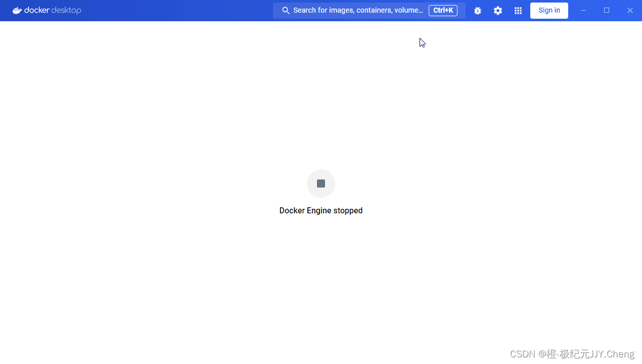Click the Ctrl+K shortcut badge
642x364 pixels.
click(443, 11)
